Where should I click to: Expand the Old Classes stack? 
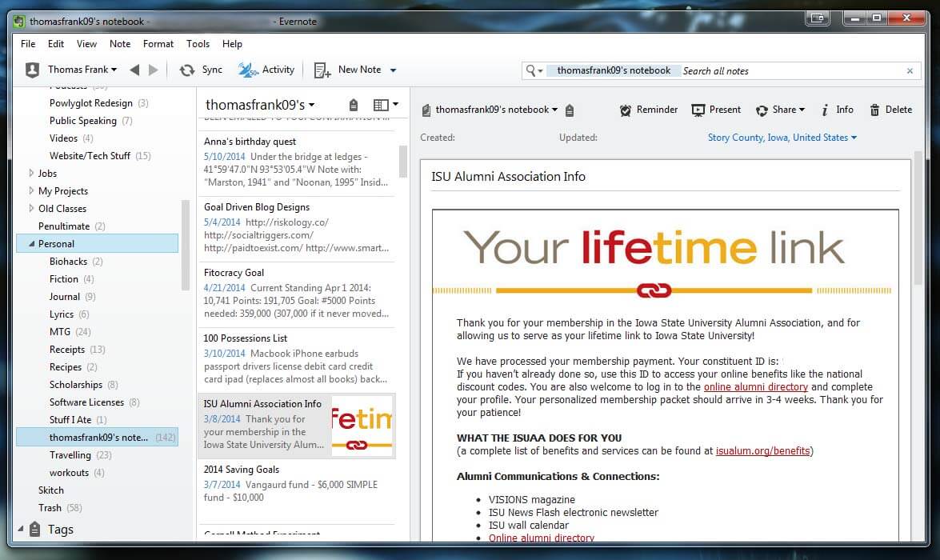[x=31, y=208]
